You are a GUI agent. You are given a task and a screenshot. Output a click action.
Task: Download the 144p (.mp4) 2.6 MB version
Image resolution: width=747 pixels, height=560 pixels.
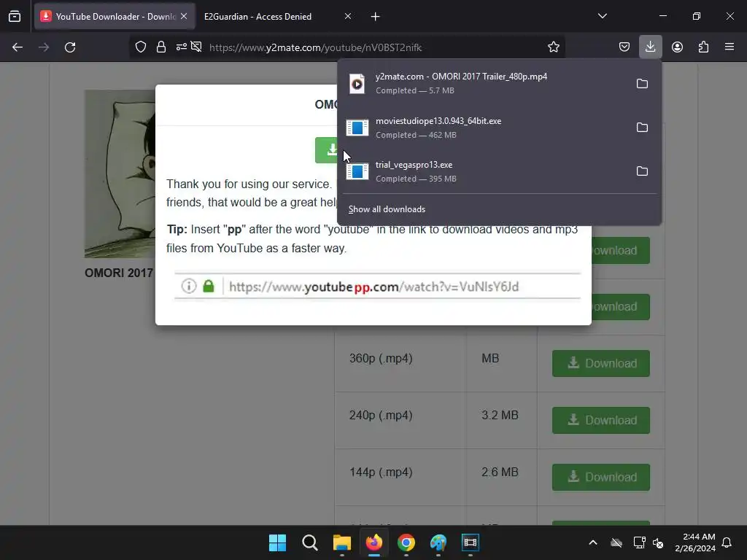pos(601,477)
